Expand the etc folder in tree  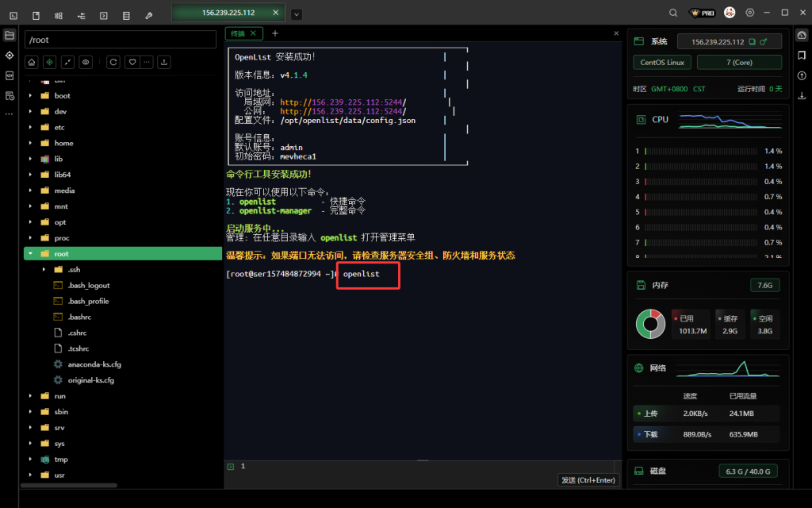(x=31, y=127)
